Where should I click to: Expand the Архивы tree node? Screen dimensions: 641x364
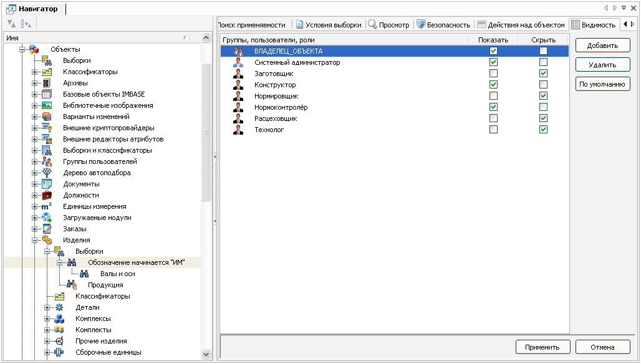36,83
